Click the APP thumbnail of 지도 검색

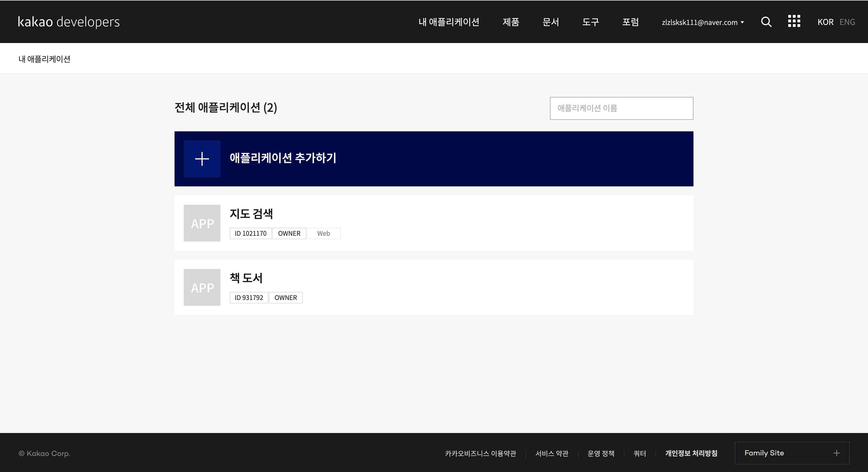tap(202, 223)
